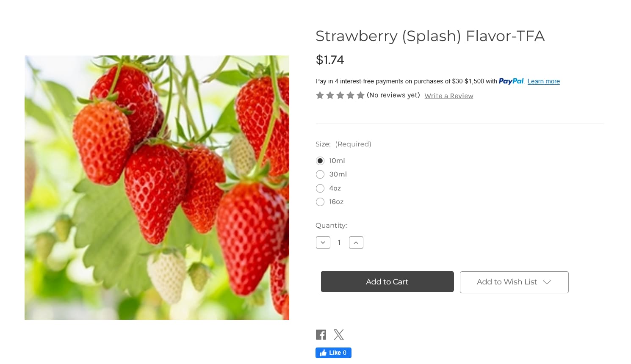Select the 30ml size option

click(320, 174)
